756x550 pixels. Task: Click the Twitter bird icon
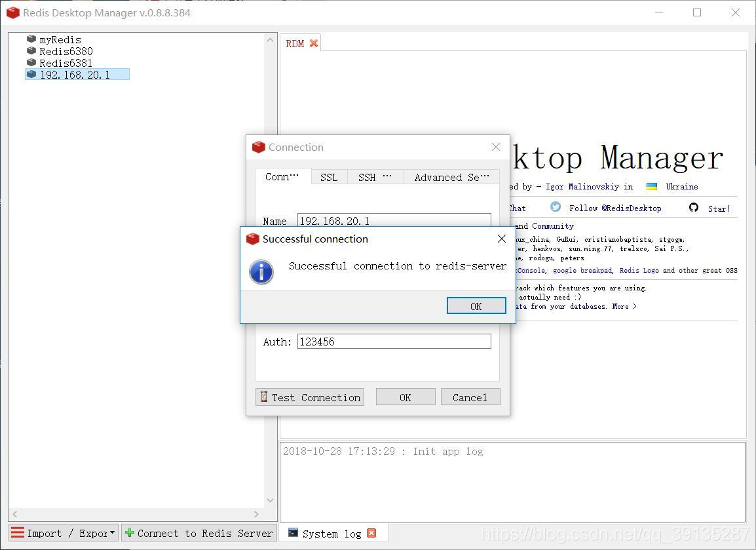tap(556, 206)
